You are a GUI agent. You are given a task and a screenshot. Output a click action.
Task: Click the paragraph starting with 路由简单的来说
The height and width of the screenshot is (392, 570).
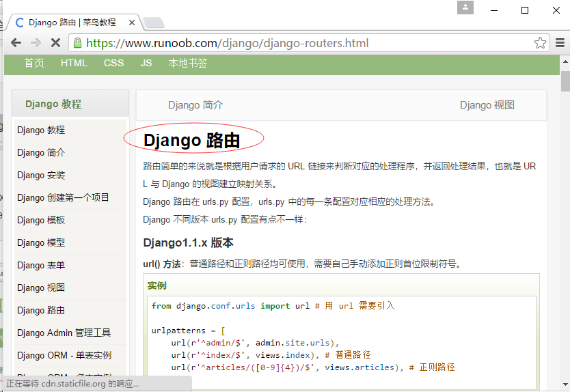[340, 175]
